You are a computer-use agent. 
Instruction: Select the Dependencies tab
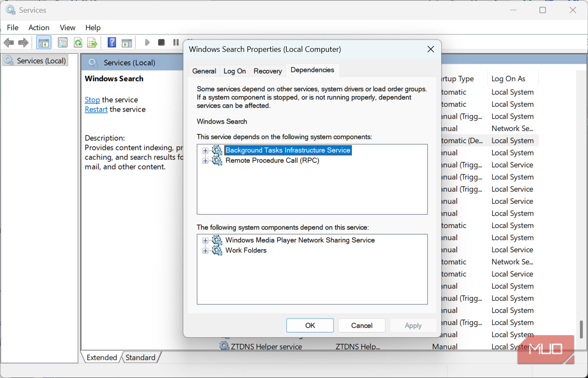[x=312, y=70]
